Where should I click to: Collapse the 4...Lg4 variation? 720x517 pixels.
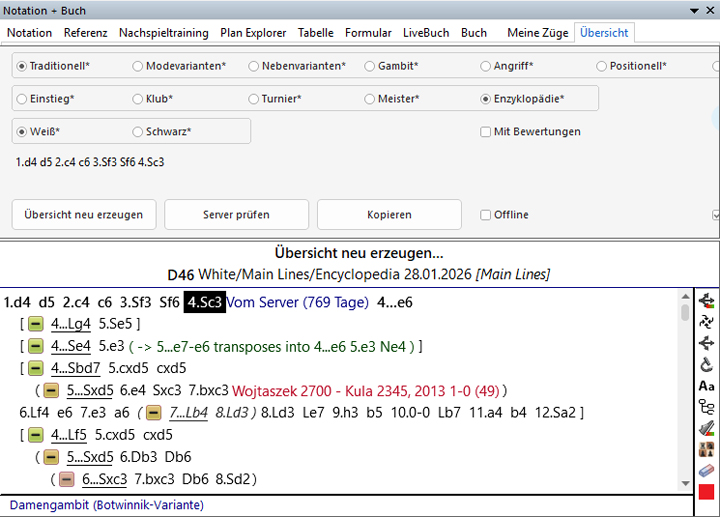(x=35, y=324)
